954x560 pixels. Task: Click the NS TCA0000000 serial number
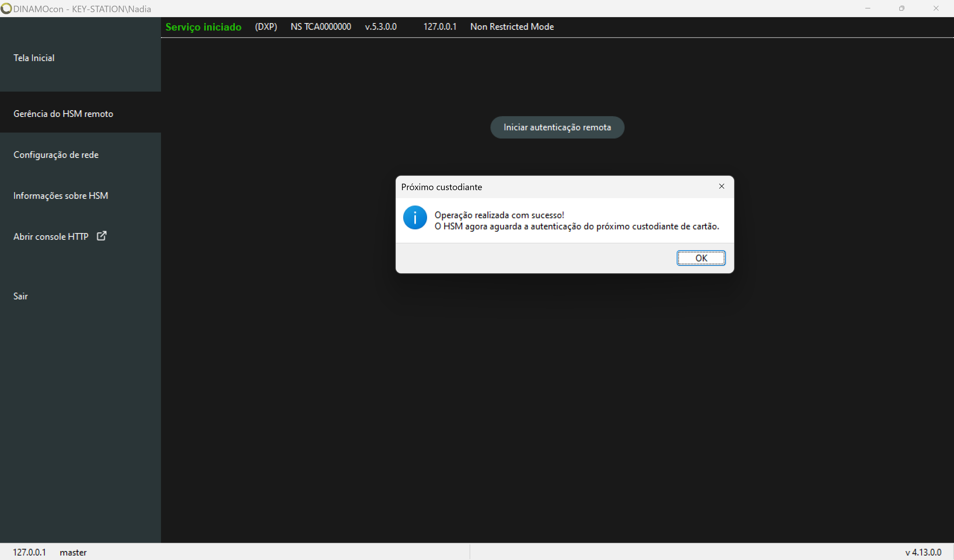click(321, 27)
